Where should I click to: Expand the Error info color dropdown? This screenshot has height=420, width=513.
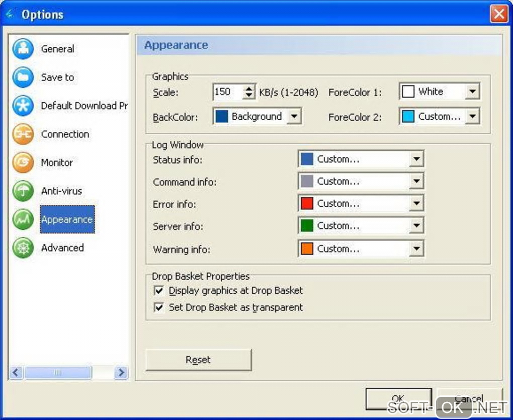pyautogui.click(x=416, y=203)
